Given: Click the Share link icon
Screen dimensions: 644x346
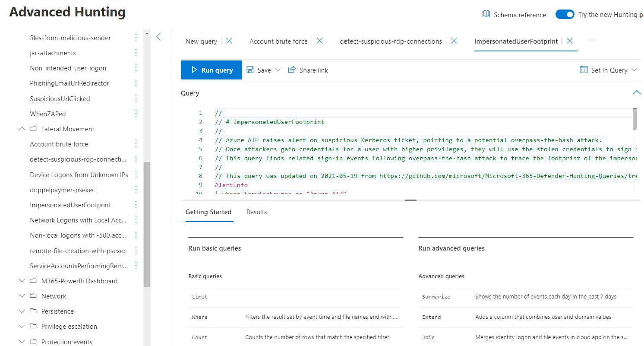Looking at the screenshot, I should 292,70.
